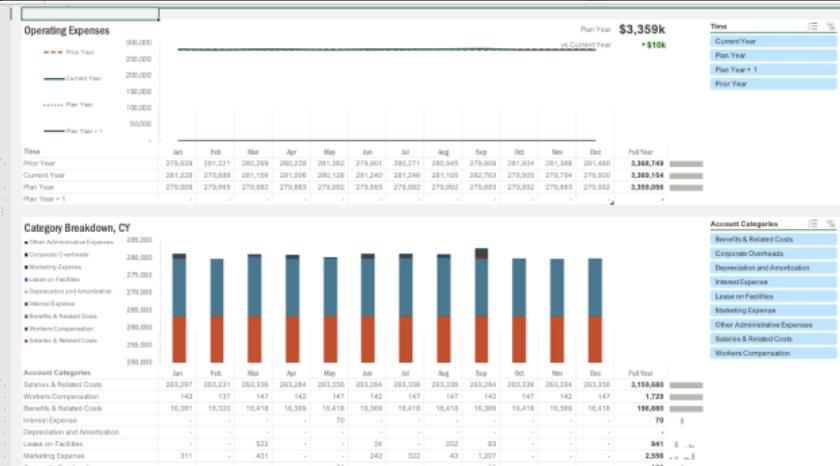Select the Prior Year slicer option
The image size is (840, 466).
pyautogui.click(x=773, y=84)
